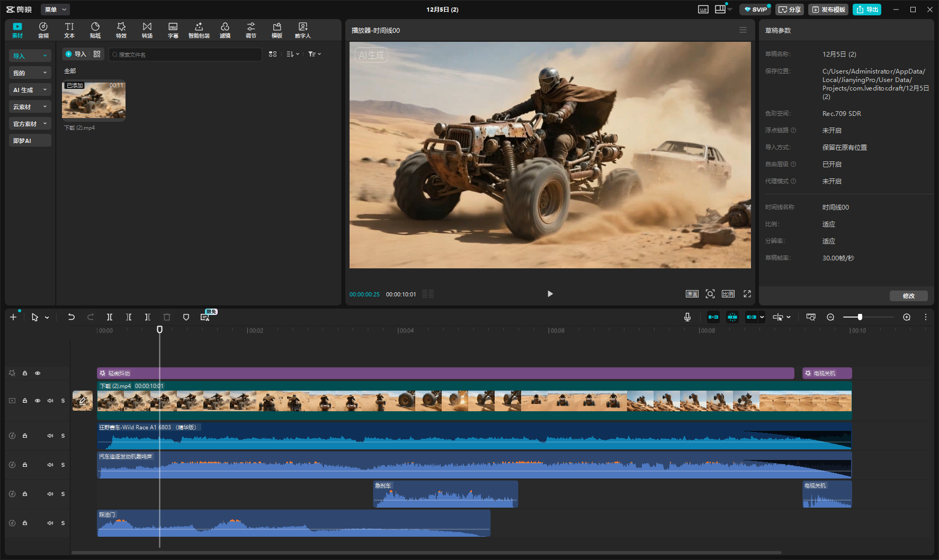Zoom out the timeline with minus icon

[830, 317]
